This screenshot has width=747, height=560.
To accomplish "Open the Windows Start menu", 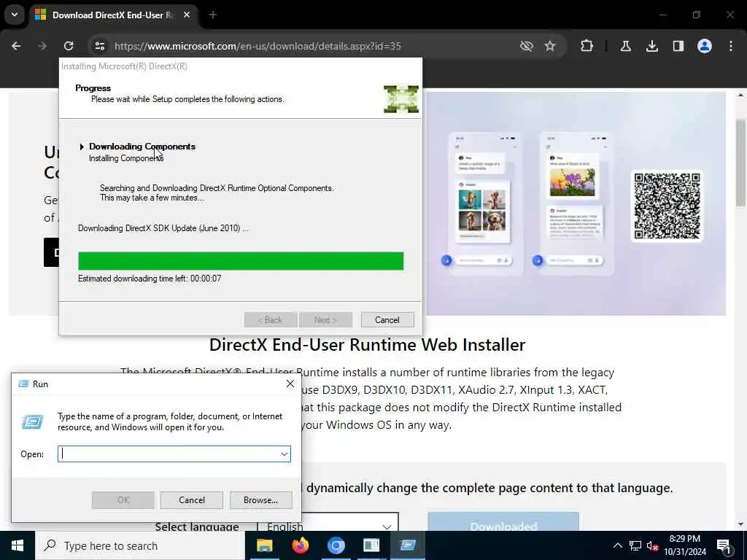I will [x=18, y=545].
